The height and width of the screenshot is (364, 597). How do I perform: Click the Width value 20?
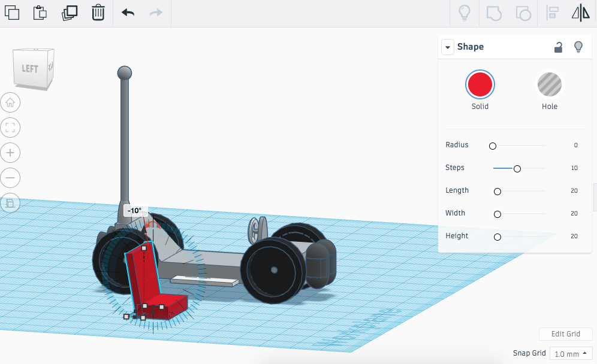click(x=574, y=214)
